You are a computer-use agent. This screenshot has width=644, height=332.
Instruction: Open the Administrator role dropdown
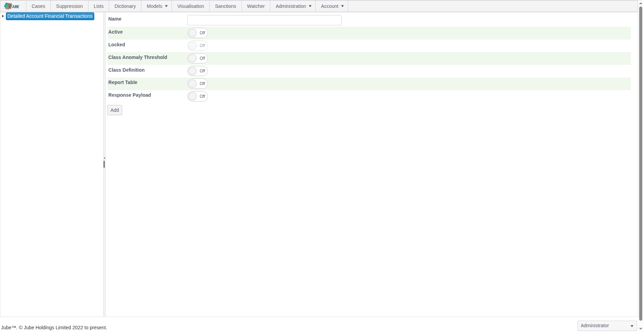(x=607, y=325)
